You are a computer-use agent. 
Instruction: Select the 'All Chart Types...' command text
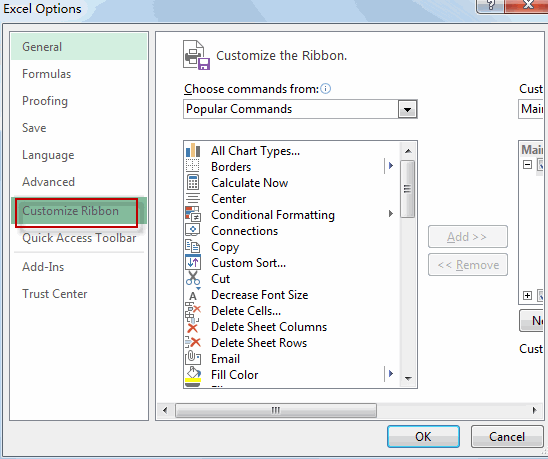coord(255,151)
